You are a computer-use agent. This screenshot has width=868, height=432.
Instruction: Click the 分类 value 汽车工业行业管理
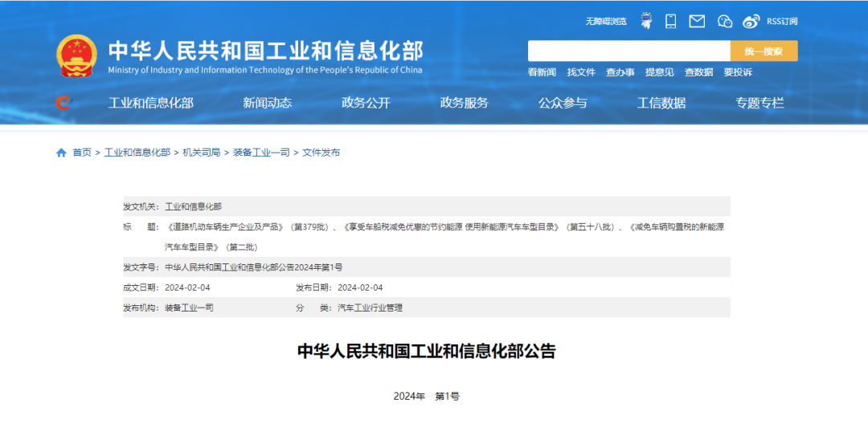[x=370, y=308]
